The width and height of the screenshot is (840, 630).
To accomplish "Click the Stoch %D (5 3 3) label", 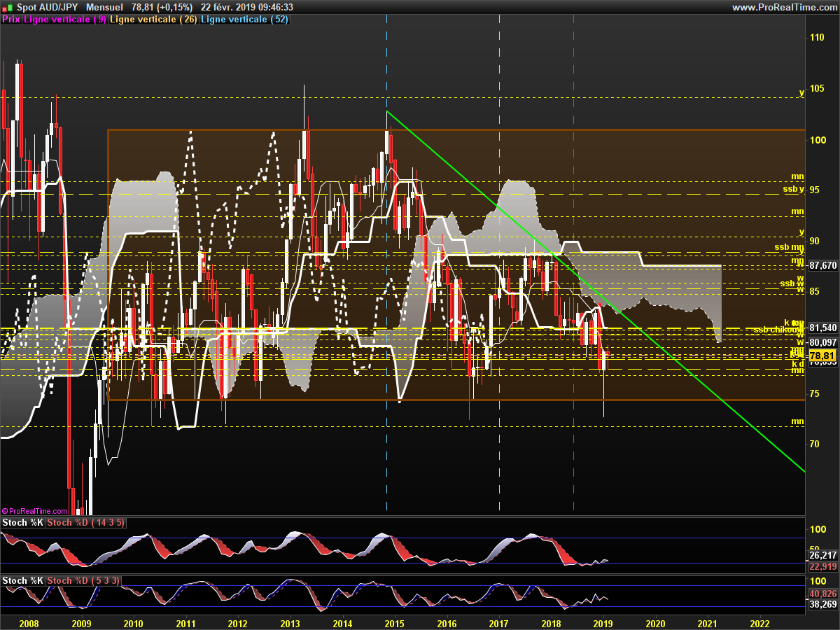I will tap(83, 581).
